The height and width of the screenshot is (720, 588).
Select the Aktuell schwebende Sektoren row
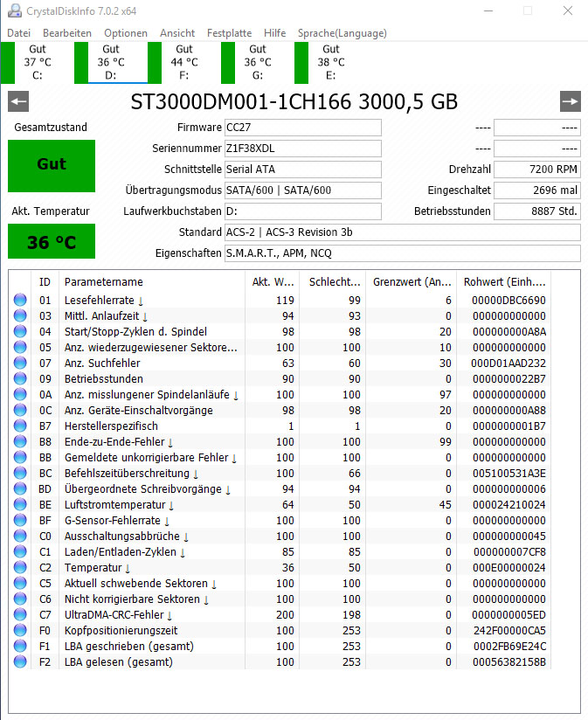pyautogui.click(x=280, y=583)
